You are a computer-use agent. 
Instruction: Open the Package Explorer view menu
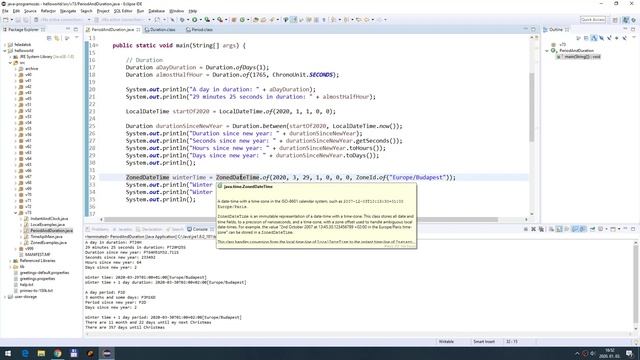[x=76, y=38]
